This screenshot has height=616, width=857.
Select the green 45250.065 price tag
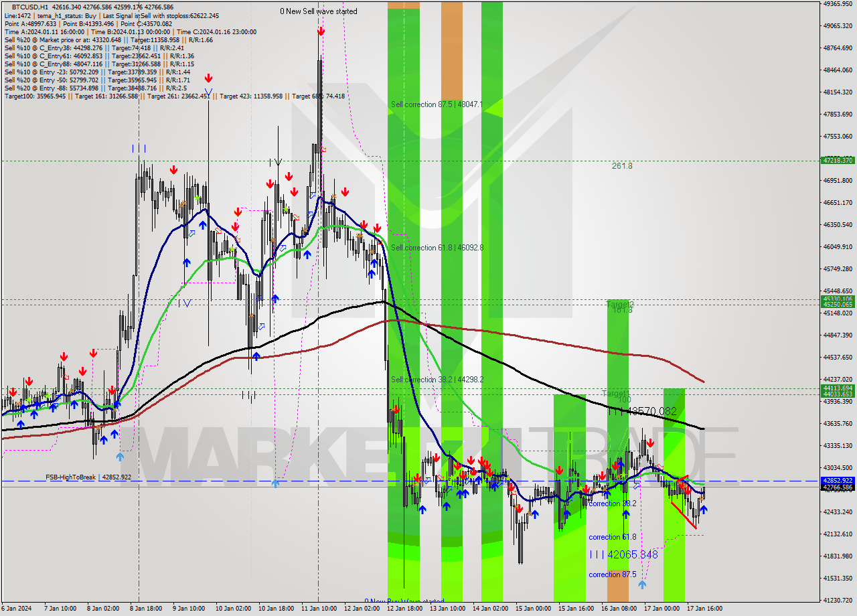838,305
